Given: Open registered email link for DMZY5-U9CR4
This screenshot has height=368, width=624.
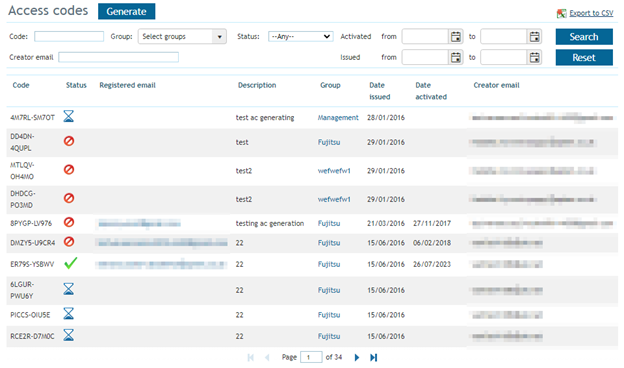Looking at the screenshot, I should click(162, 243).
